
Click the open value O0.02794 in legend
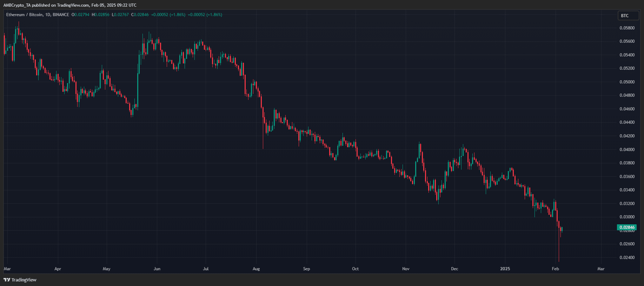click(x=80, y=15)
